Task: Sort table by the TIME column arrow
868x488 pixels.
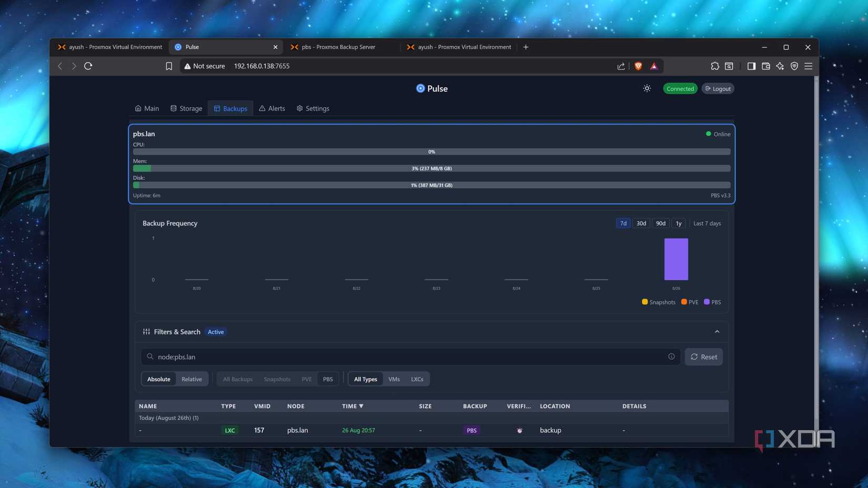Action: (x=361, y=406)
